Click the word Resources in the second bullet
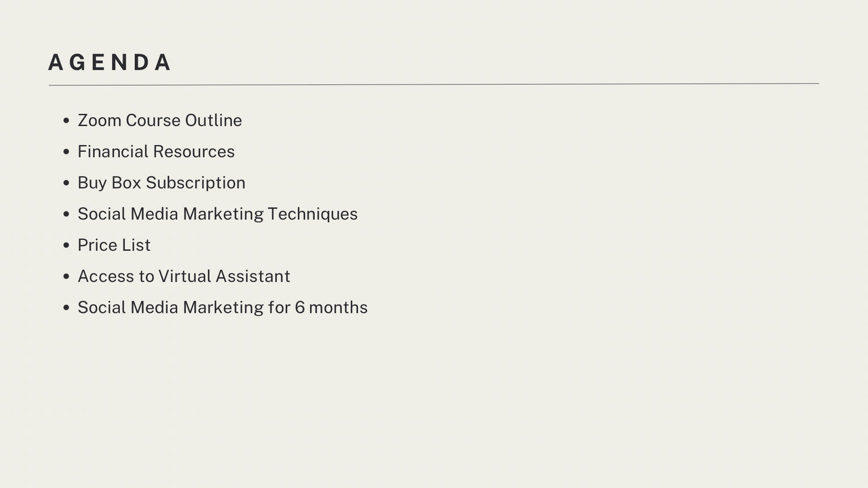This screenshot has height=488, width=868. coord(194,151)
